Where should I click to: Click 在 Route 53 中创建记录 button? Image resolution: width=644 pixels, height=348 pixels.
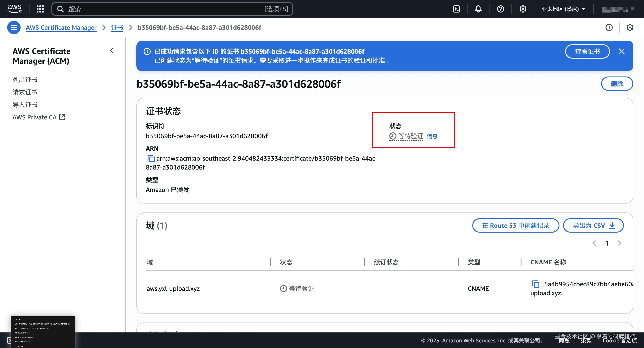515,225
